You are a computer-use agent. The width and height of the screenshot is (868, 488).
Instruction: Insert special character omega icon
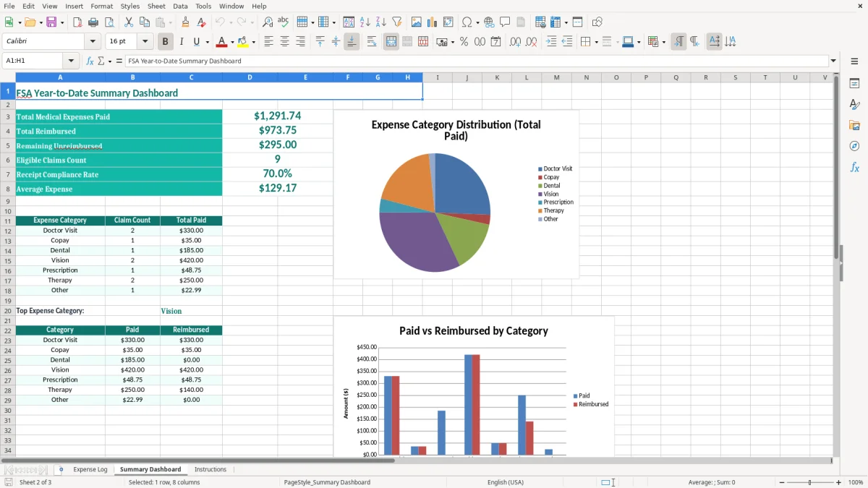[467, 22]
